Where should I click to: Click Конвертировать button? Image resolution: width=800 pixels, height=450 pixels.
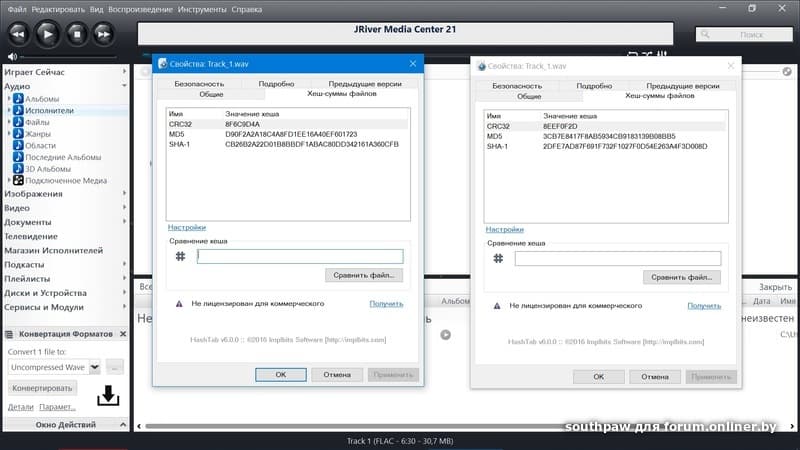click(42, 387)
